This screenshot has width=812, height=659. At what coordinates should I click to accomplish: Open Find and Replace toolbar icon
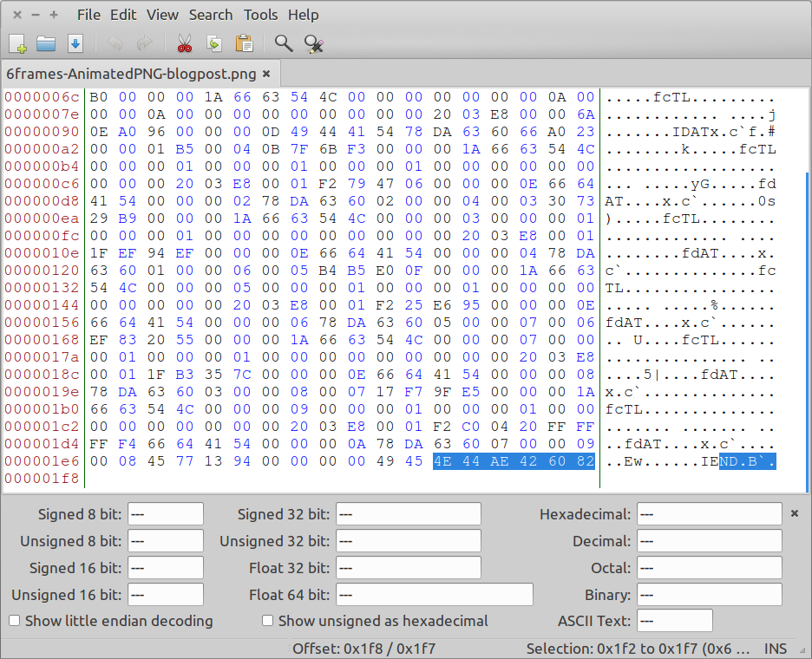(x=313, y=43)
